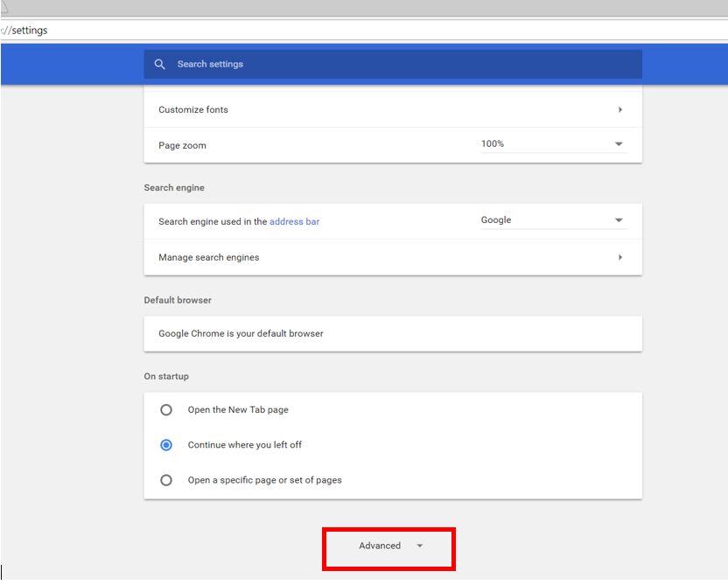This screenshot has height=585, width=728.
Task: Expand the Advanced settings section
Action: [x=380, y=546]
